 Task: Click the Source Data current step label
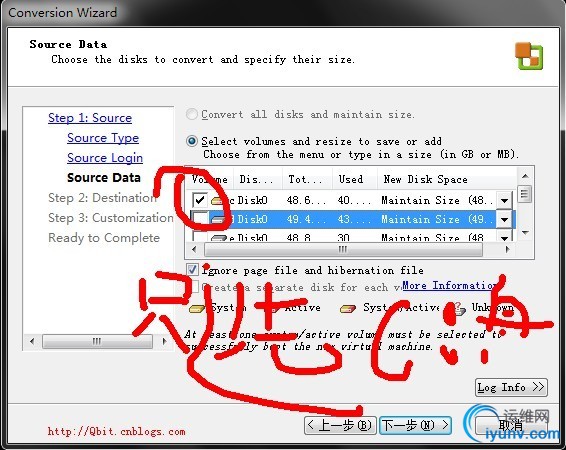pyautogui.click(x=104, y=178)
